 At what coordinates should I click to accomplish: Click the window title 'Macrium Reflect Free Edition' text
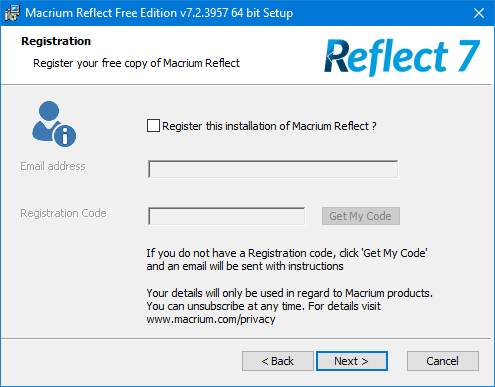tap(101, 13)
